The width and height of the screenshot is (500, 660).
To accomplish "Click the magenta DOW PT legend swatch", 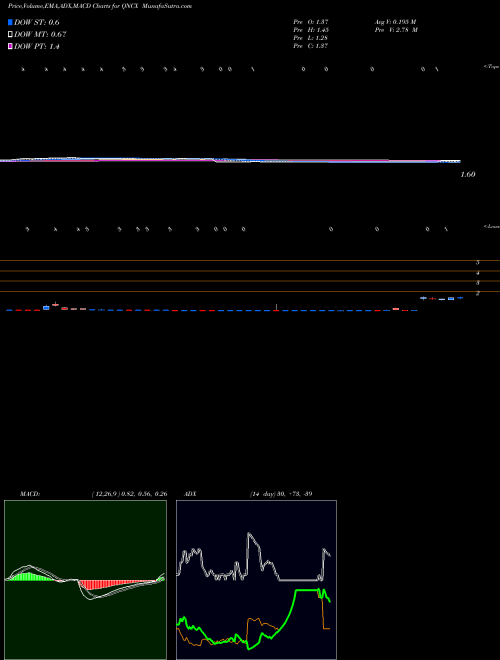I will click(x=11, y=47).
